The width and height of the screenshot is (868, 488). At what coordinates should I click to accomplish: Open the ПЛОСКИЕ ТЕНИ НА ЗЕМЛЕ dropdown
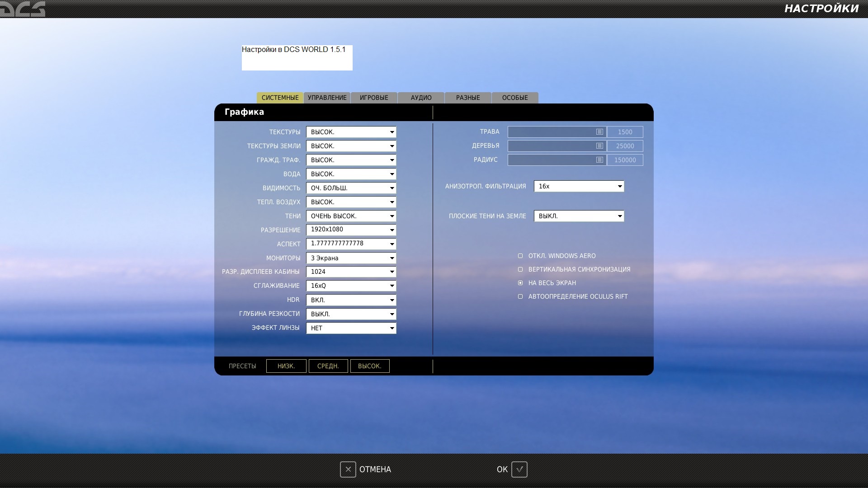point(579,216)
